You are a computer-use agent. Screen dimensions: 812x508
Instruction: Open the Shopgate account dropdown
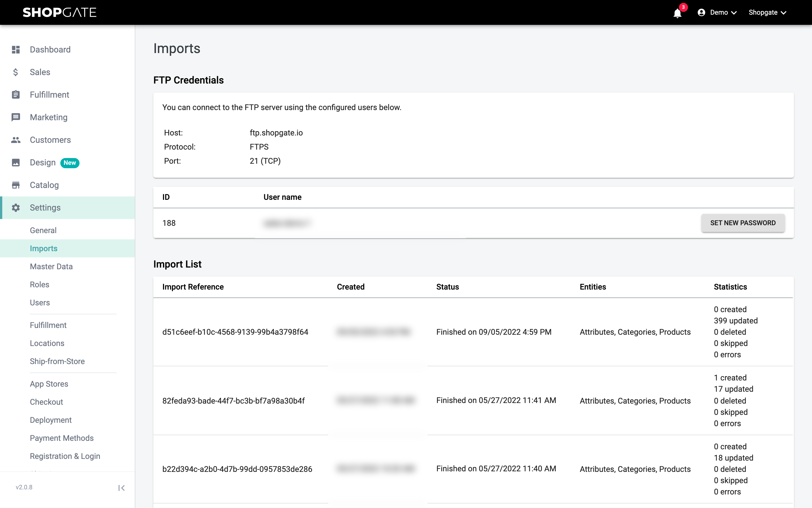pyautogui.click(x=768, y=12)
